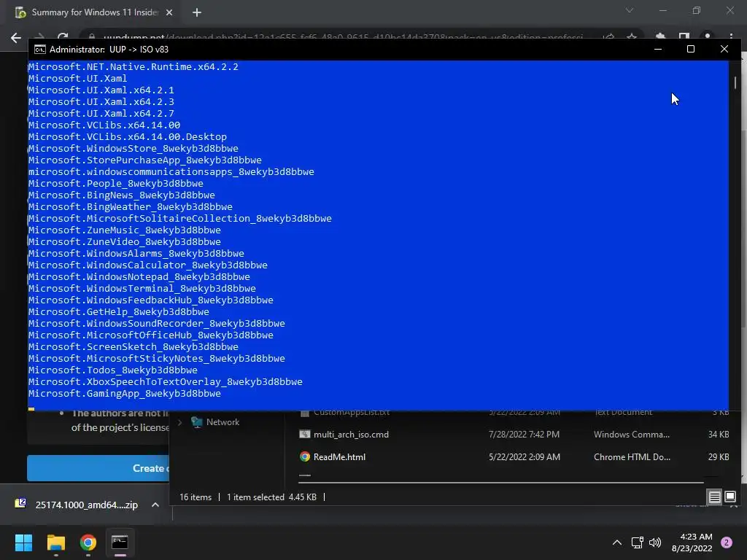Expand download item options chevron

[x=155, y=505]
